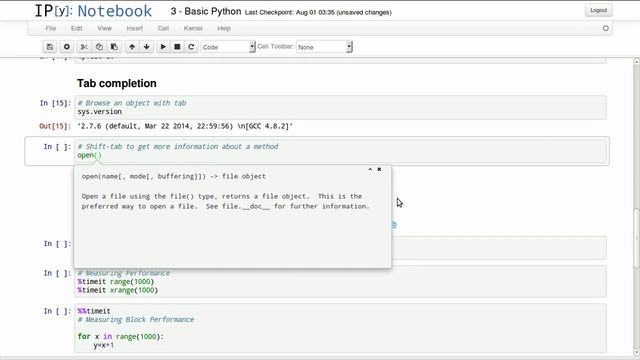
Task: Open the Cell menu
Action: point(163,28)
